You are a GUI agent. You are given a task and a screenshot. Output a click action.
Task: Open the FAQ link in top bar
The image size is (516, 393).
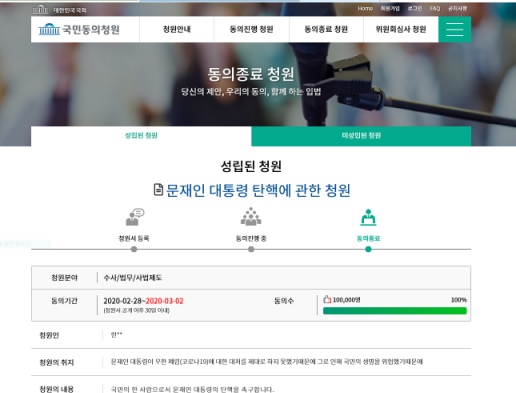click(435, 8)
